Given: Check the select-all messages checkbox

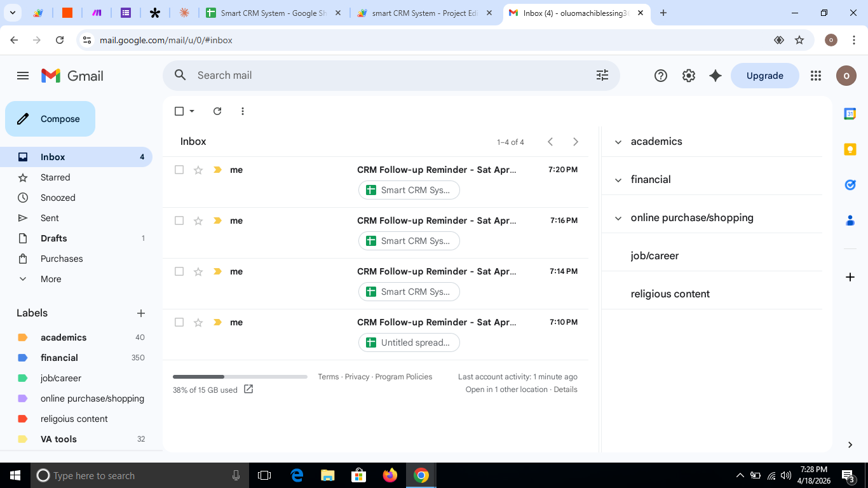Looking at the screenshot, I should tap(179, 111).
